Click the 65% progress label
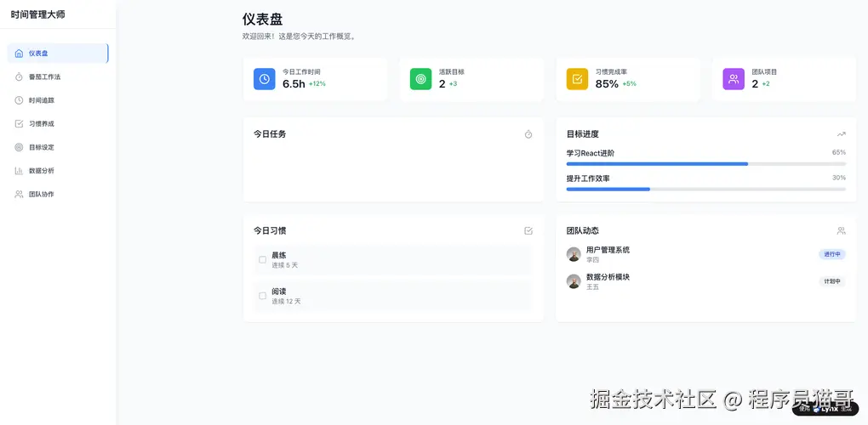The image size is (868, 425). (x=839, y=152)
